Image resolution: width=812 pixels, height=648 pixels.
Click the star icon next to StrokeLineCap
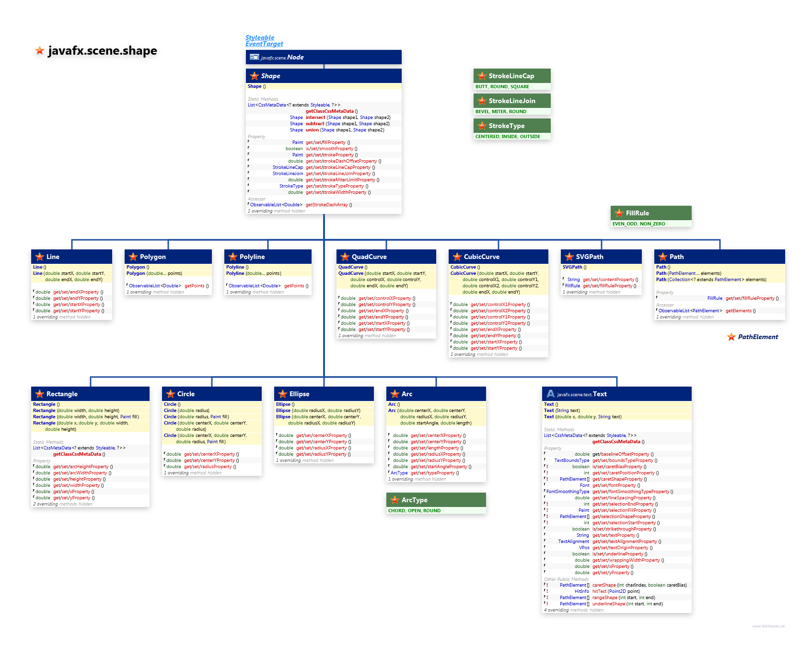[482, 76]
